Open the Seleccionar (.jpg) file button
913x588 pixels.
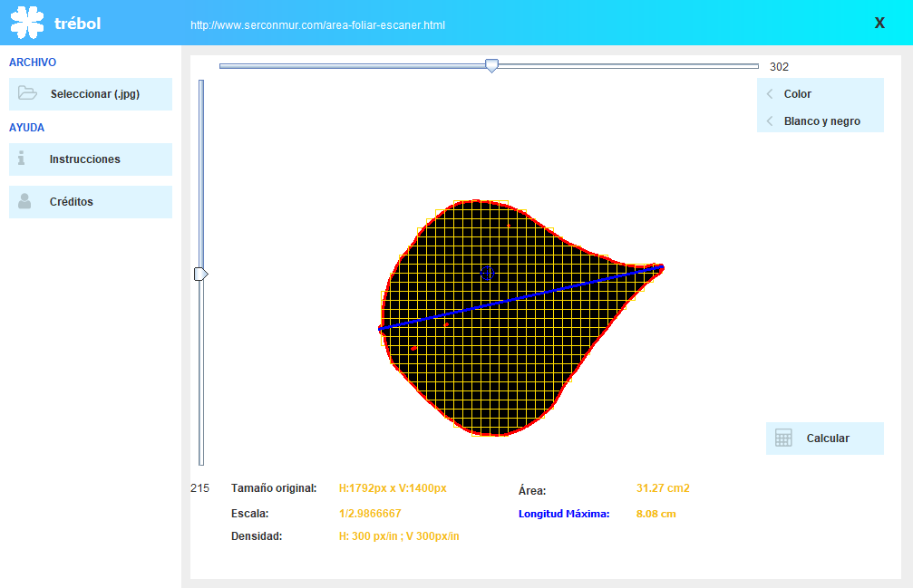point(91,94)
